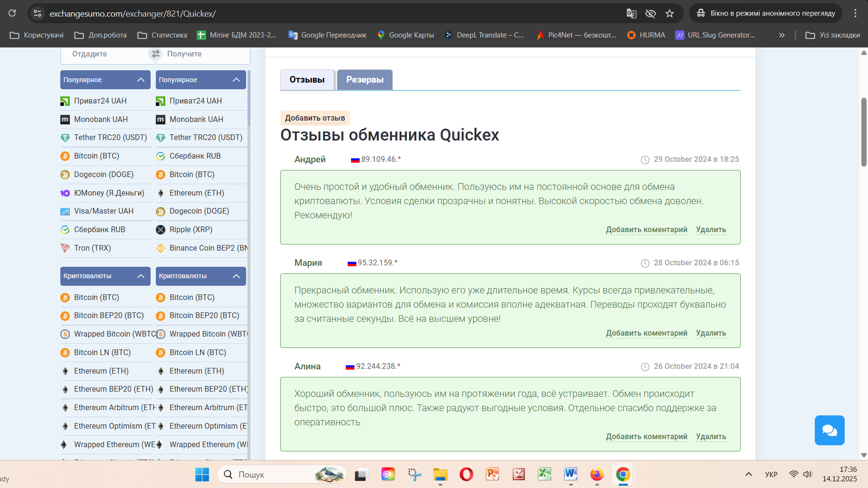
Task: Open the Усі закладки folder
Action: click(x=833, y=35)
